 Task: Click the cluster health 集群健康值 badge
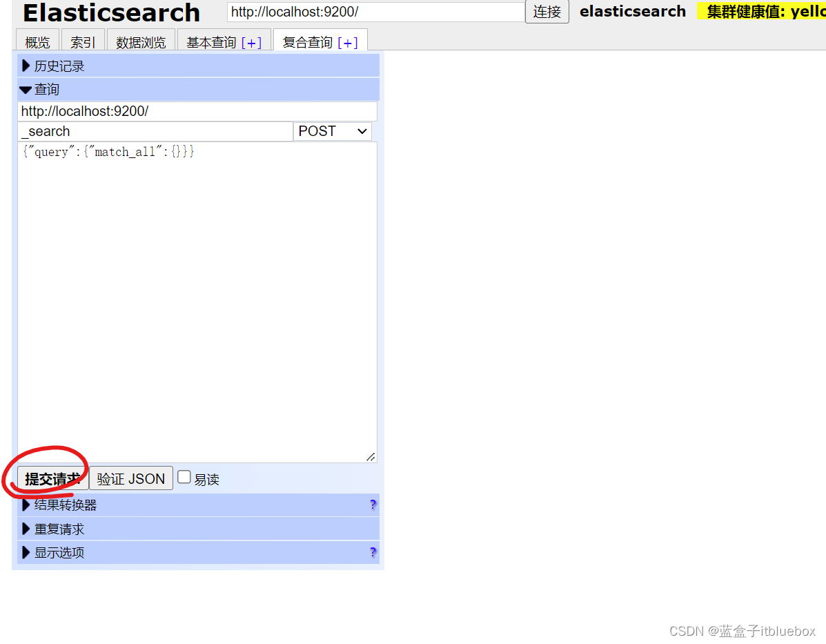coord(761,12)
